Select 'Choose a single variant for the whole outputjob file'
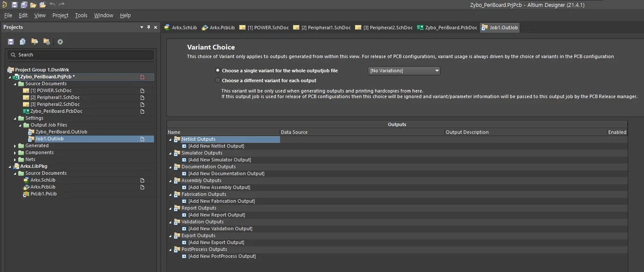Image resolution: width=644 pixels, height=272 pixels. (217, 70)
